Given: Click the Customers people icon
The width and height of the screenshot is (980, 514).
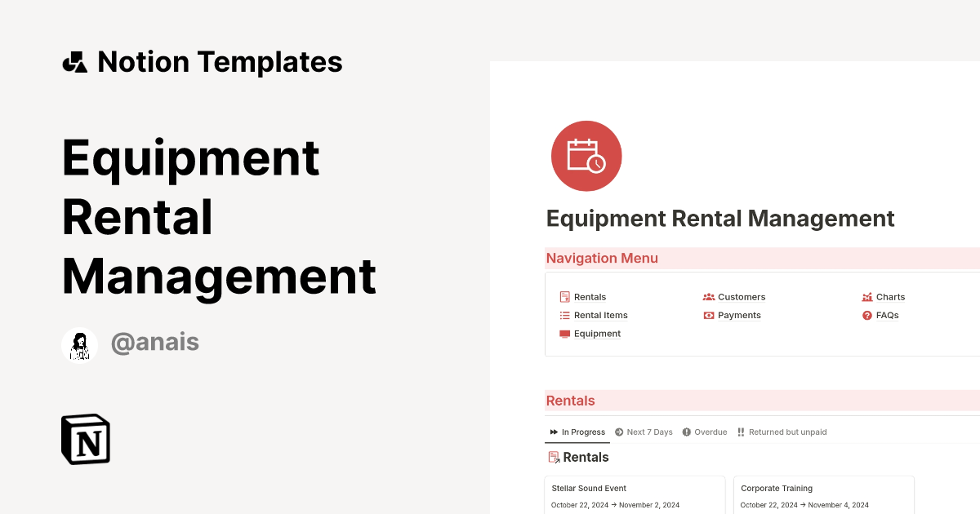Looking at the screenshot, I should [x=708, y=297].
